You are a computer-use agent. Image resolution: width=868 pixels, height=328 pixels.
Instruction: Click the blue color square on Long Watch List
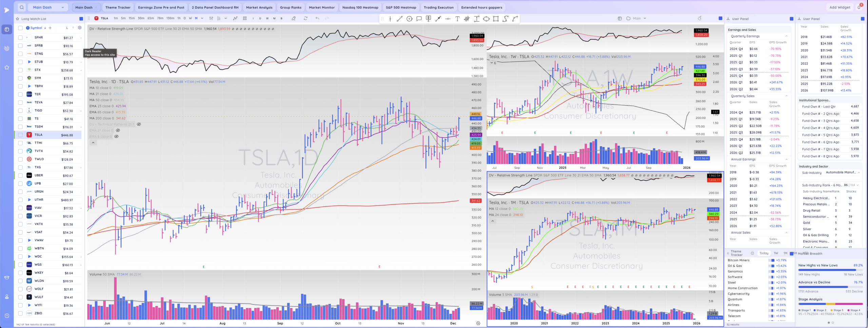(x=81, y=19)
